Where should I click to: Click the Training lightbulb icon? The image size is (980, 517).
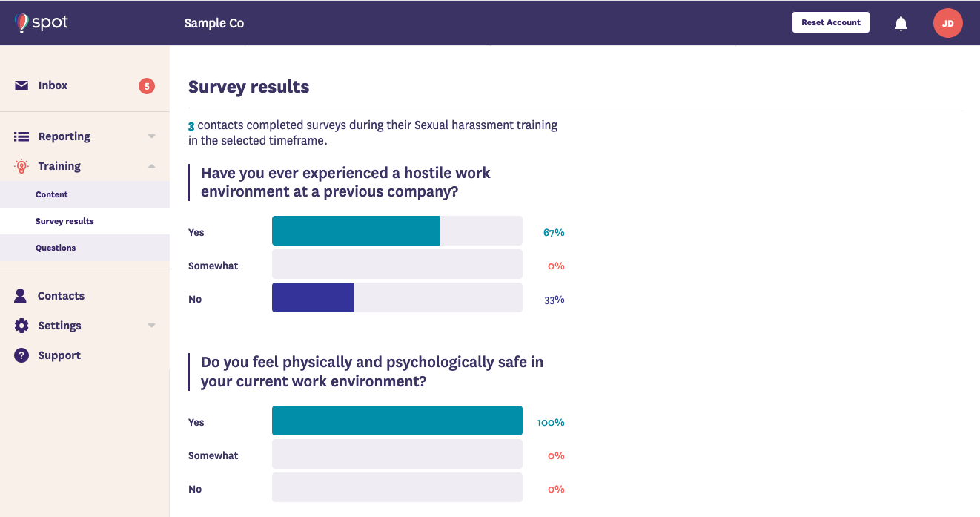click(21, 166)
